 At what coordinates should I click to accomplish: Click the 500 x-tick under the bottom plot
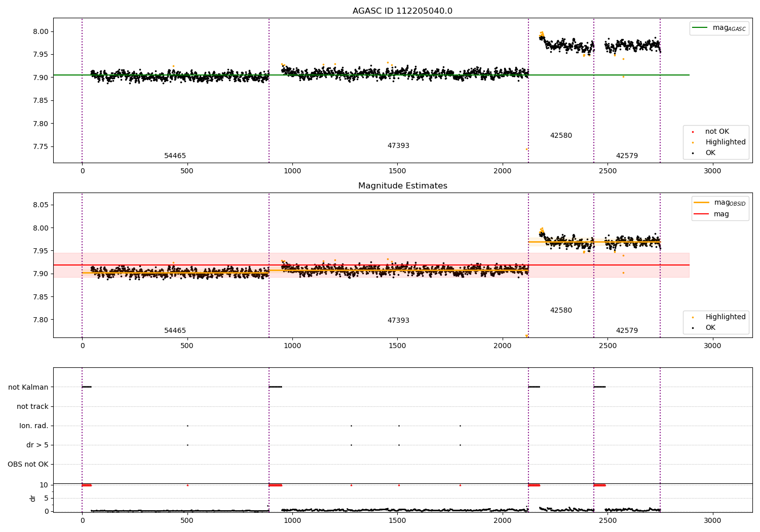[x=187, y=521]
